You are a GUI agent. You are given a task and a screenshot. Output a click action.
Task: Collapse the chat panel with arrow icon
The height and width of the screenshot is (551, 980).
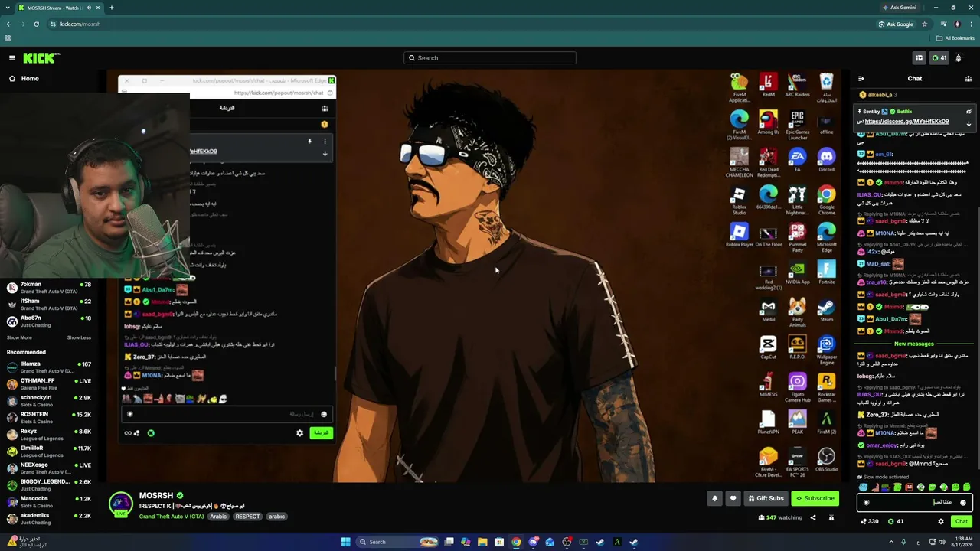pos(861,78)
